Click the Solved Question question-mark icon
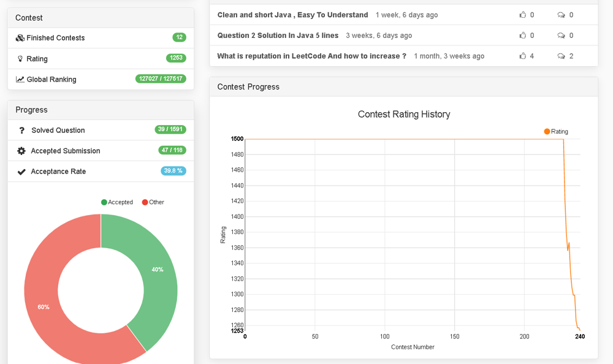Screen dimensions: 613x364 (x=22, y=131)
